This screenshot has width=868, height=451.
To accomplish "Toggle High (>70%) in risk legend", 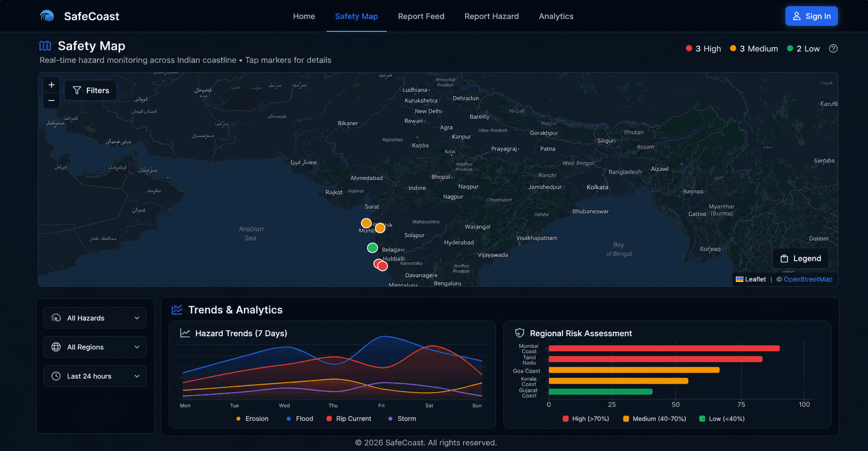I will point(585,419).
